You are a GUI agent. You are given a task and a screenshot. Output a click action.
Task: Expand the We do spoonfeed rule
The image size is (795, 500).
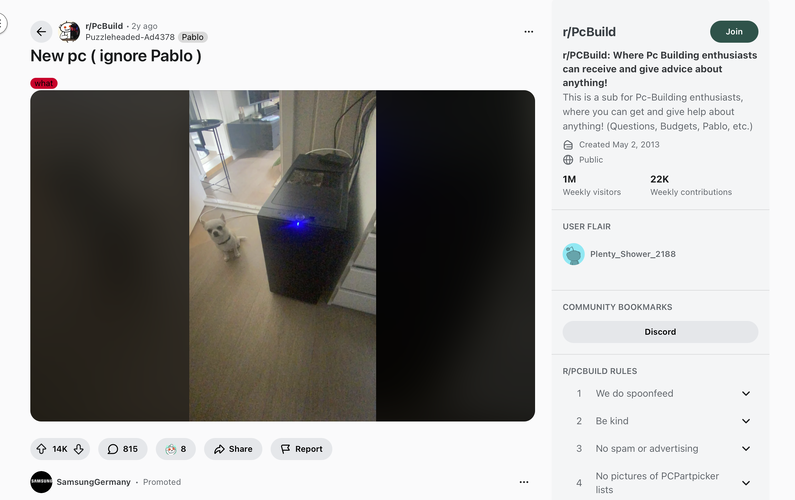point(746,394)
